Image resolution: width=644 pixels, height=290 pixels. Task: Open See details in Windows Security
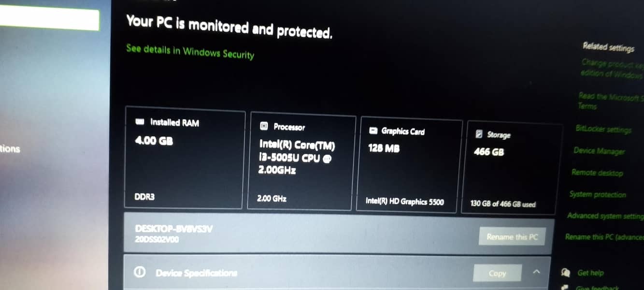point(190,51)
